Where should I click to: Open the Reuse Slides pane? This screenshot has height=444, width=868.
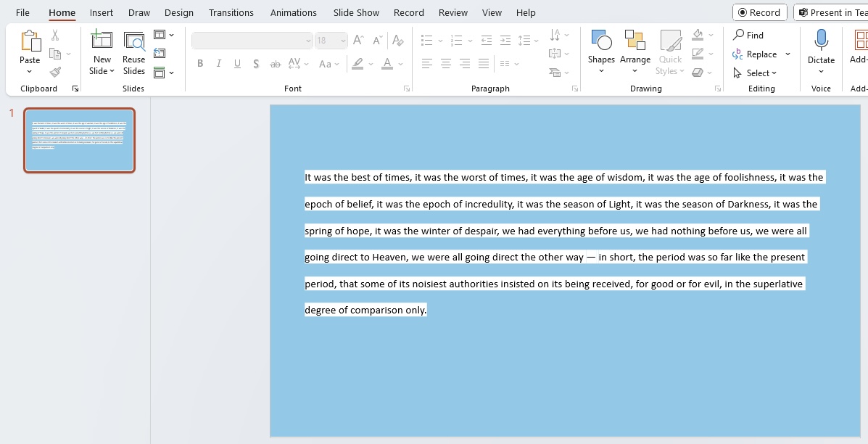(x=134, y=52)
